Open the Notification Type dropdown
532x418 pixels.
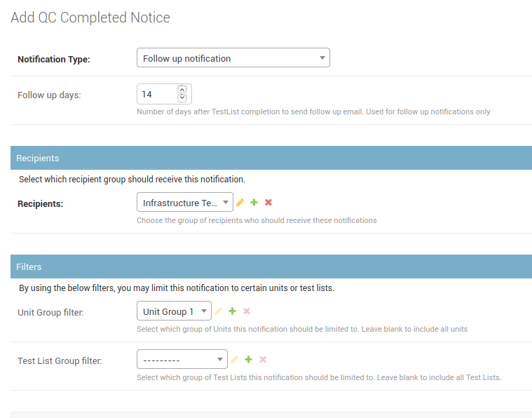coord(233,58)
